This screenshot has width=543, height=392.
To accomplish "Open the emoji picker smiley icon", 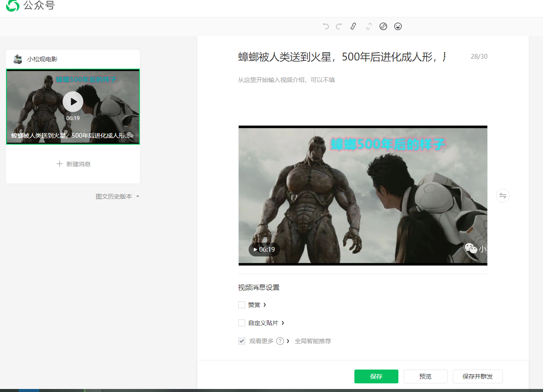I will pyautogui.click(x=398, y=26).
